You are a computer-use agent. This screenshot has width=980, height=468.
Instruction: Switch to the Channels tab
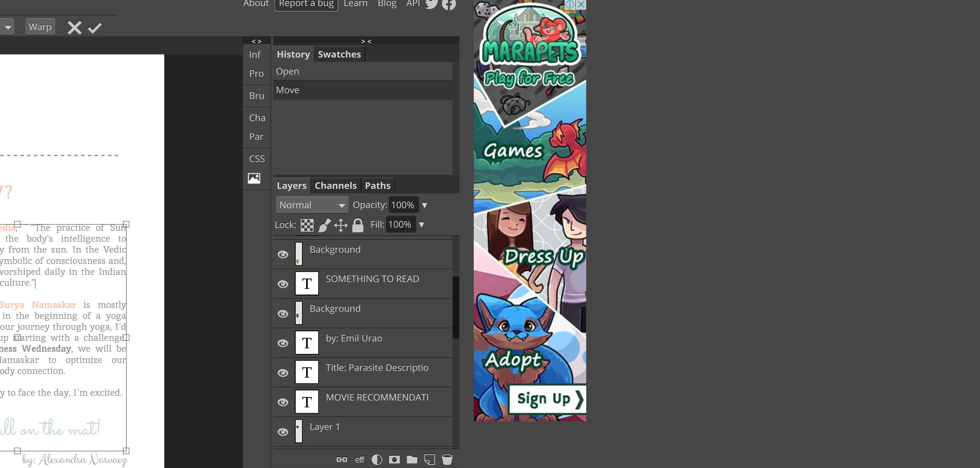click(x=335, y=185)
